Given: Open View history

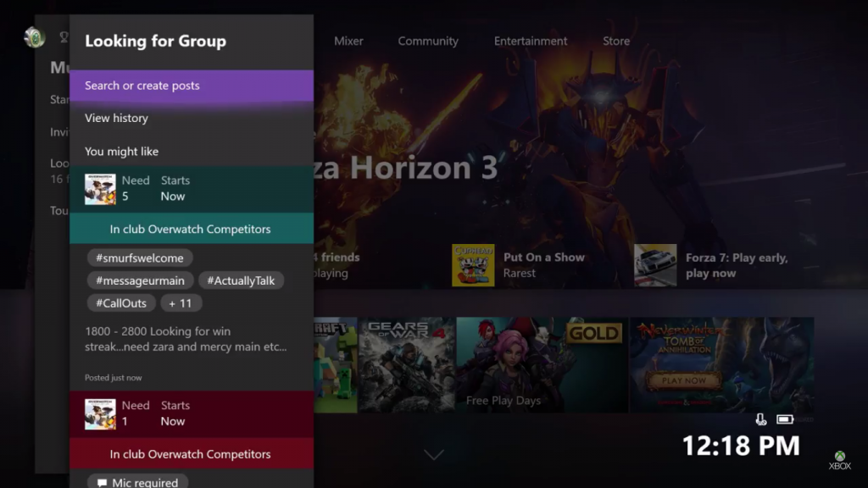Looking at the screenshot, I should pos(117,118).
